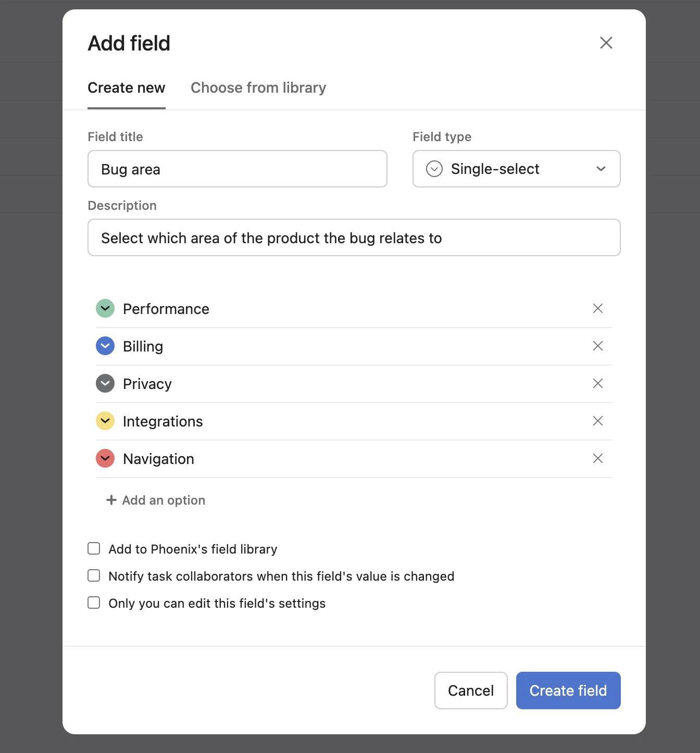The height and width of the screenshot is (753, 700).
Task: Remove the Performance option
Action: point(597,308)
